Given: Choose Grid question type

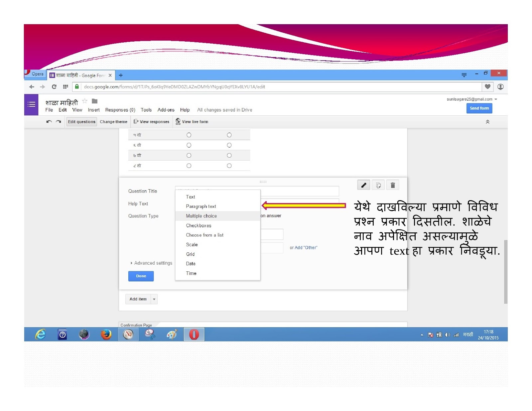Looking at the screenshot, I should click(217, 254).
